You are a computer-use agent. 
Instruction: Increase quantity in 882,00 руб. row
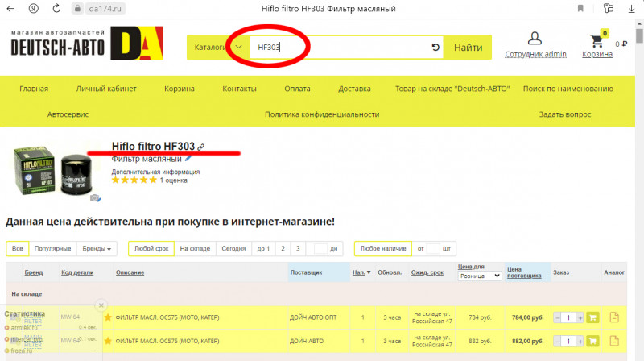[x=580, y=342]
